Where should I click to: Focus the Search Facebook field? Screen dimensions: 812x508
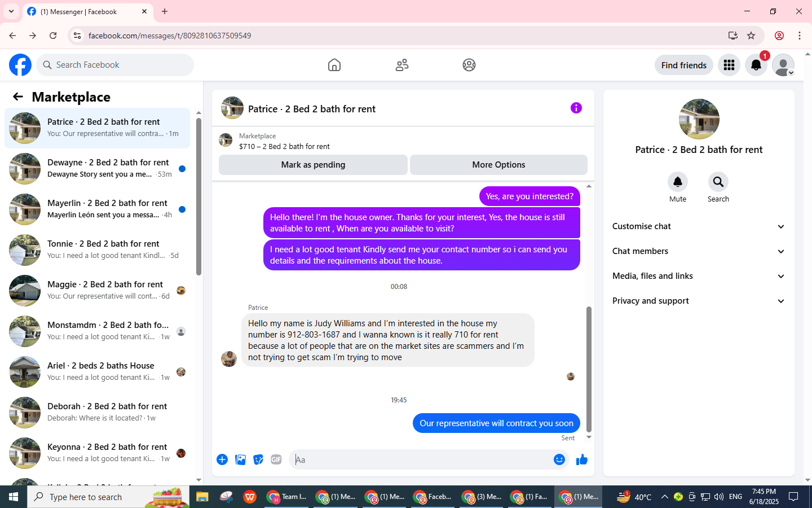[115, 65]
